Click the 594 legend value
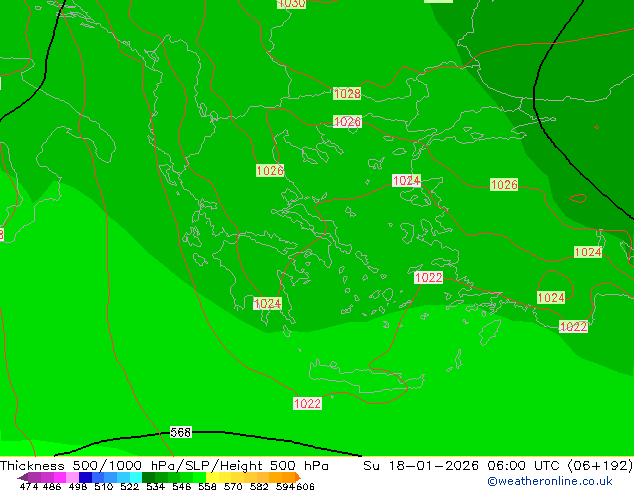The width and height of the screenshot is (634, 490). (x=285, y=486)
